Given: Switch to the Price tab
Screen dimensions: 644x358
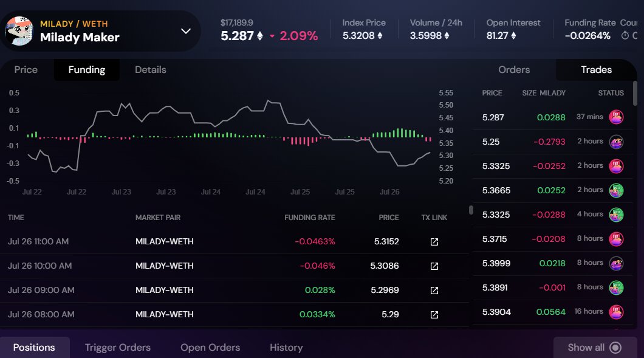Looking at the screenshot, I should [x=26, y=70].
